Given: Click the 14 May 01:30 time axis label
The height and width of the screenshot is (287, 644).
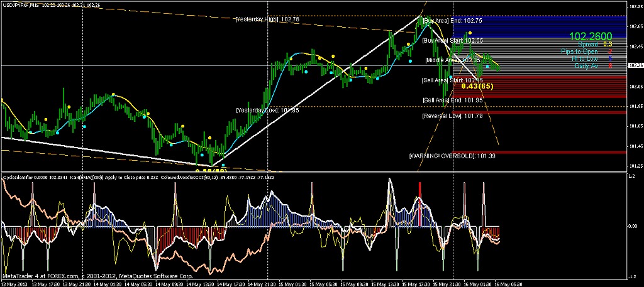Looking at the screenshot, I should pyautogui.click(x=107, y=284).
